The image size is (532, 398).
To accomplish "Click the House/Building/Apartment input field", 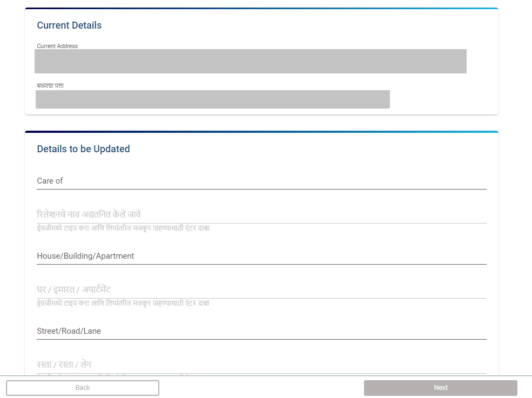I will pos(261,256).
